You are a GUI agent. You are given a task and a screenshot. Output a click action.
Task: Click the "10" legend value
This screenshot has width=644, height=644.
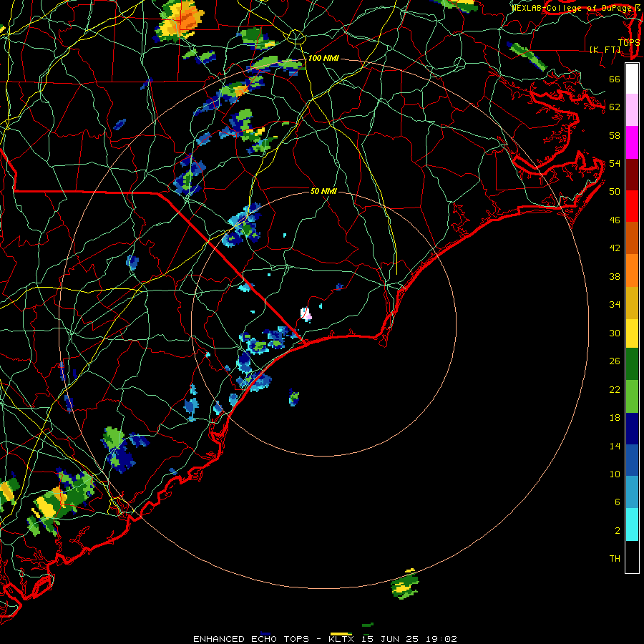(x=615, y=474)
